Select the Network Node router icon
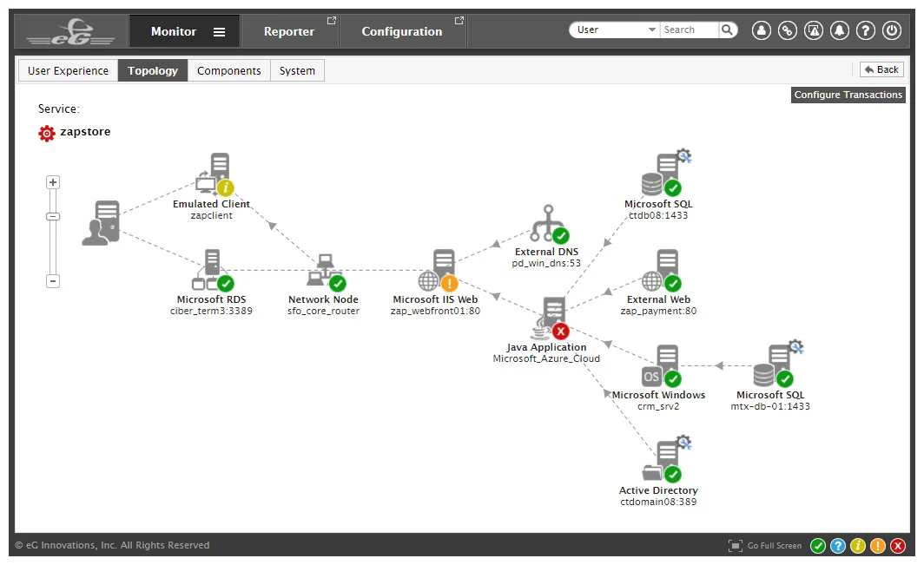The height and width of the screenshot is (565, 924). pyautogui.click(x=327, y=273)
